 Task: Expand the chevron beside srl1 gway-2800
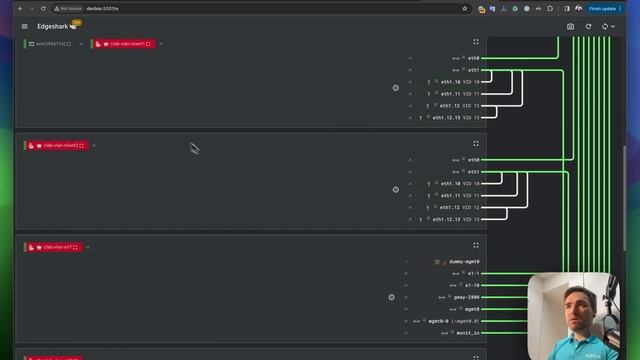pos(406,297)
